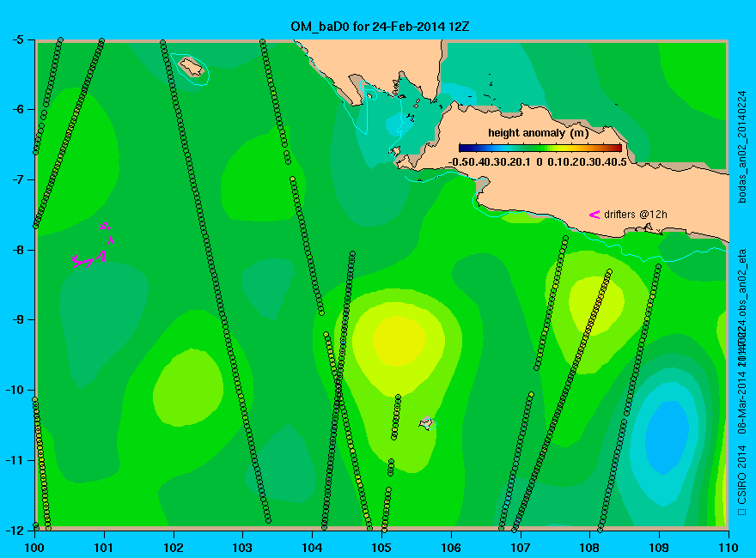
Task: Click the y-axis label -6
Action: point(16,109)
